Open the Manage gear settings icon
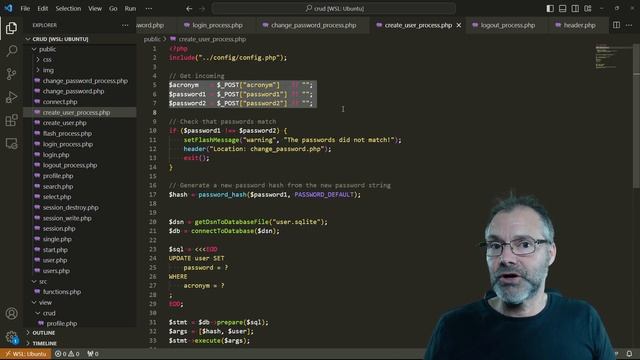640x360 pixels. click(x=11, y=337)
